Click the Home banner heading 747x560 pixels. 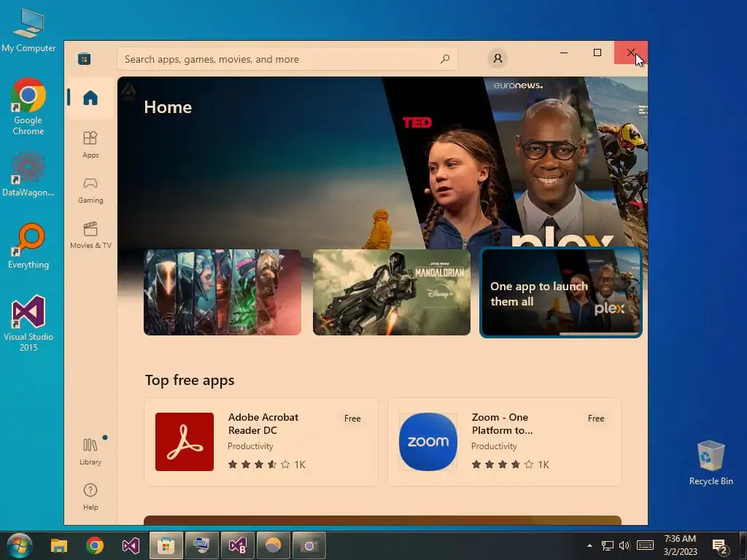click(x=168, y=107)
